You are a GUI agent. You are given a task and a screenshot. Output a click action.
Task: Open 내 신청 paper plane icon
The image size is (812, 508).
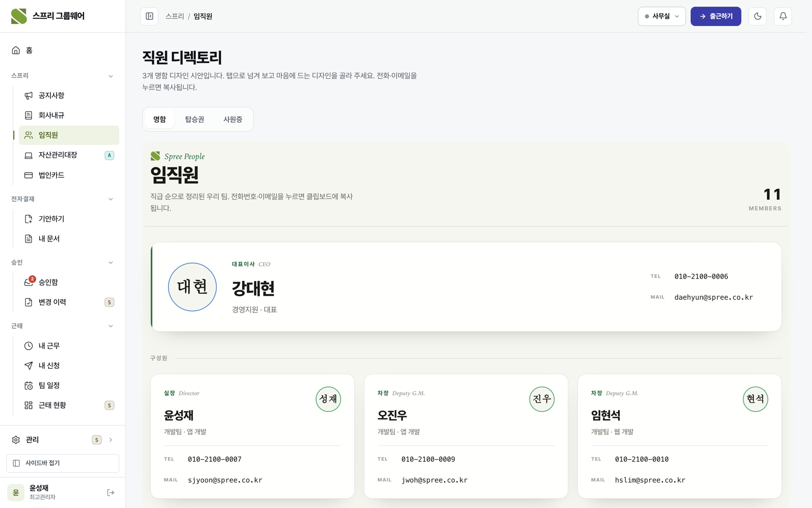click(x=28, y=366)
